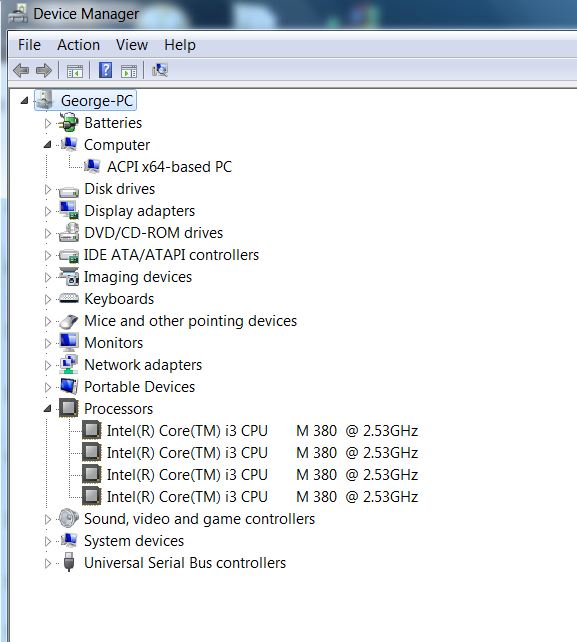This screenshot has width=577, height=642.
Task: Click the Back arrow toolbar icon
Action: pyautogui.click(x=21, y=70)
